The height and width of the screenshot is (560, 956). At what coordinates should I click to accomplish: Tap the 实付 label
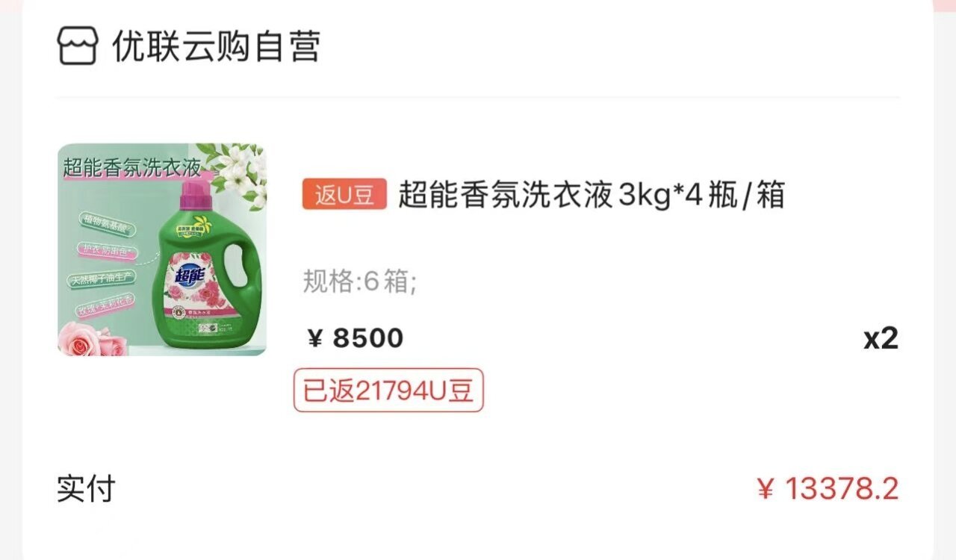click(86, 489)
